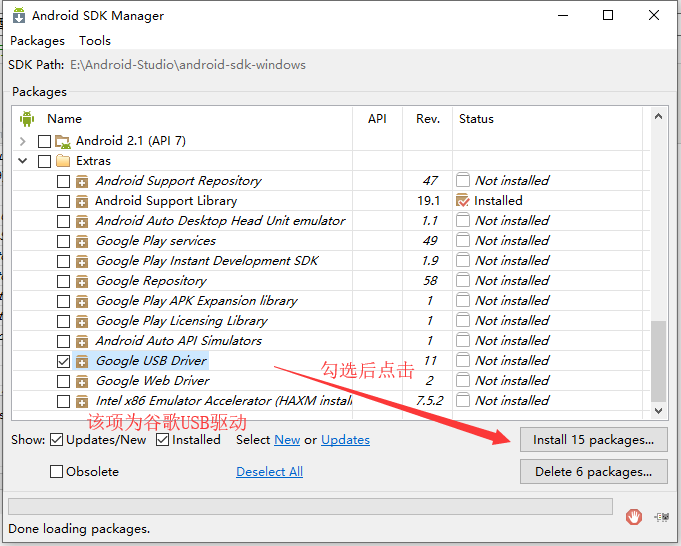Click the Install 15 packages button

click(593, 440)
